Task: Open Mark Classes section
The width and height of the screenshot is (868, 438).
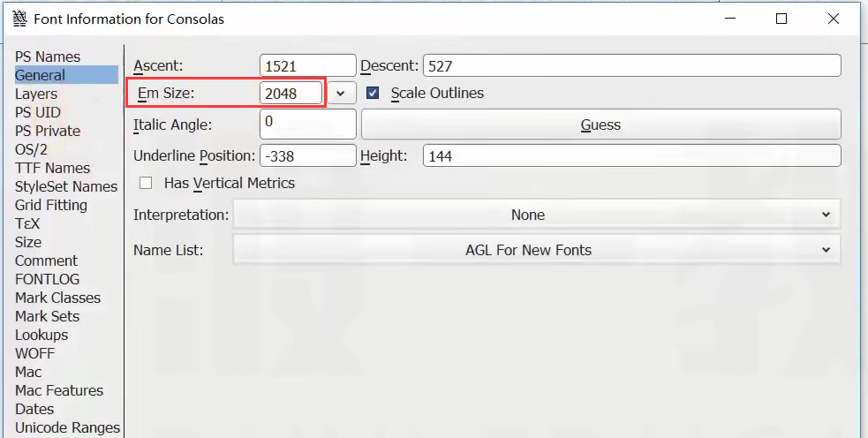Action: tap(57, 298)
